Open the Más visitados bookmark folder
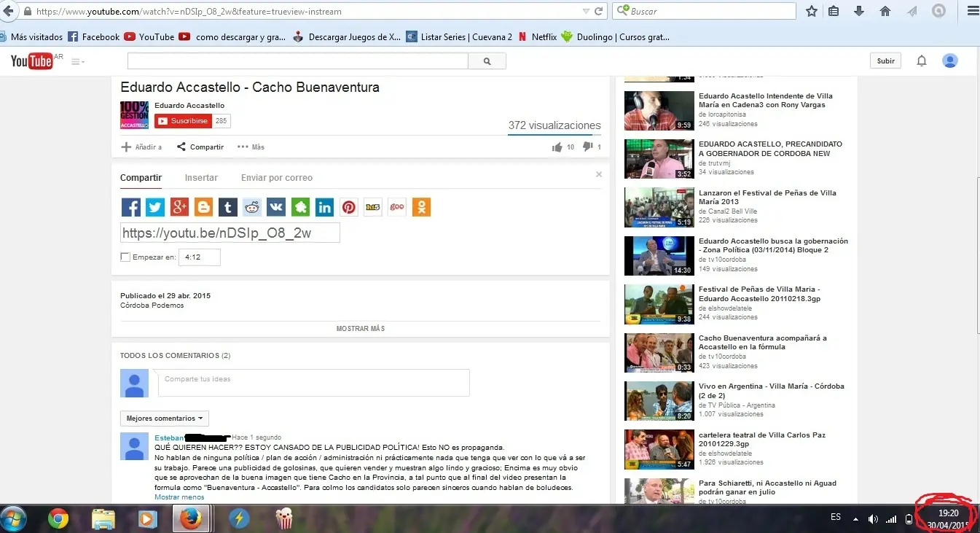This screenshot has height=533, width=980. coord(31,36)
